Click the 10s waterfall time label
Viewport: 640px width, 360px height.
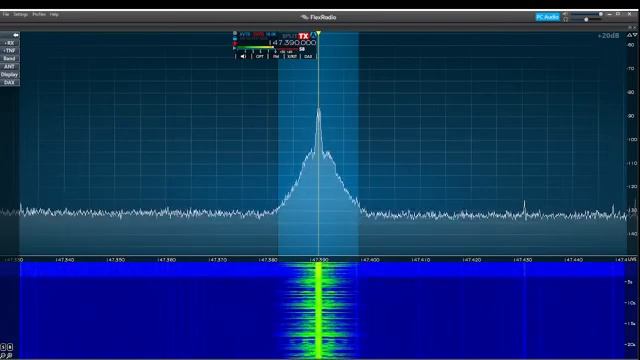[x=631, y=303]
